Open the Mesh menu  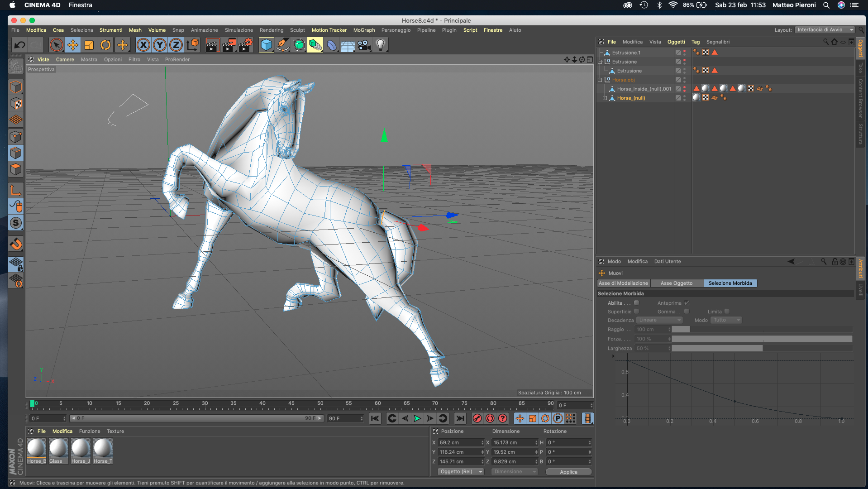point(135,30)
